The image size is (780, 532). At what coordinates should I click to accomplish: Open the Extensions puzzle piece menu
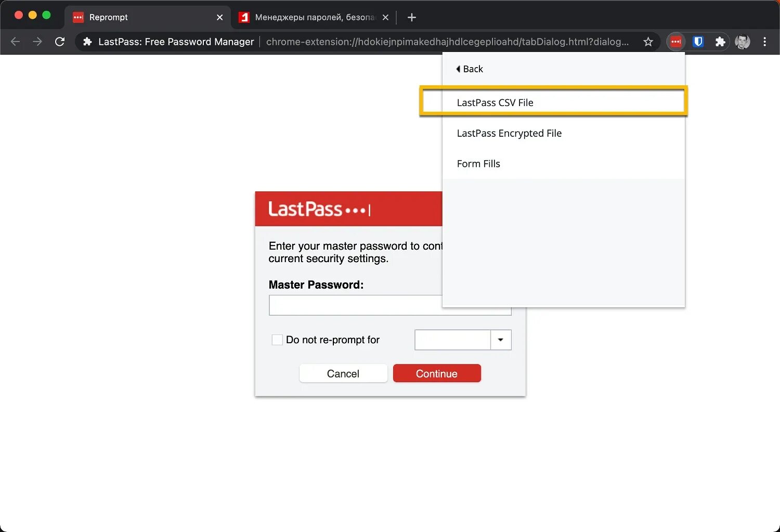tap(720, 42)
